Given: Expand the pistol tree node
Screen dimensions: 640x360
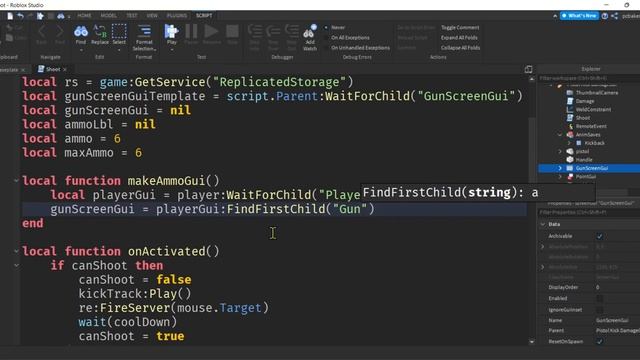Looking at the screenshot, I should (x=560, y=151).
